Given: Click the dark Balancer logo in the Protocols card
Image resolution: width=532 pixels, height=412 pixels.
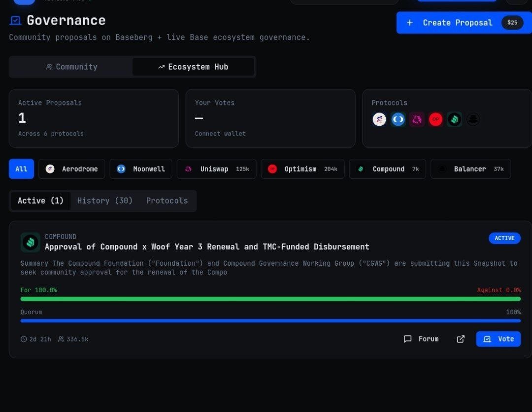Looking at the screenshot, I should pos(473,119).
